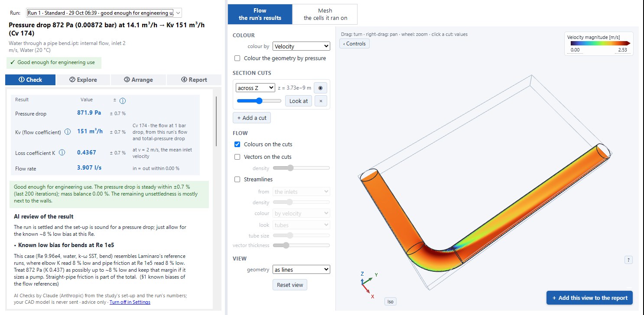Uncheck Colours on the cuts

[x=237, y=144]
